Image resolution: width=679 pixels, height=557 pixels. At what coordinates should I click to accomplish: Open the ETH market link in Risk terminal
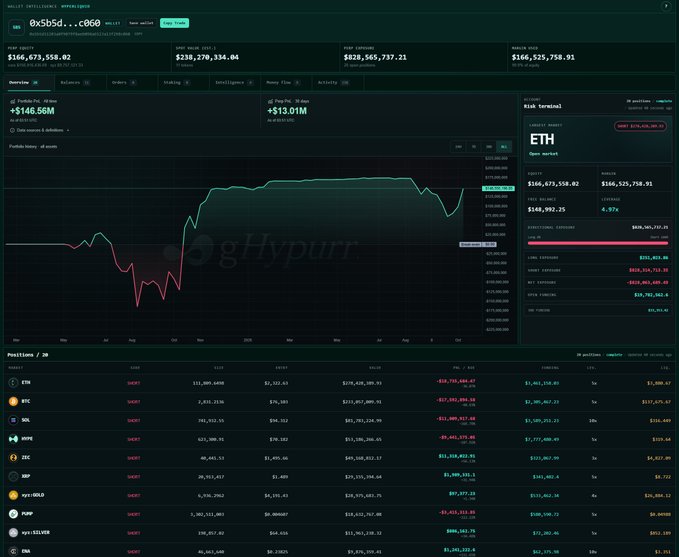543,154
